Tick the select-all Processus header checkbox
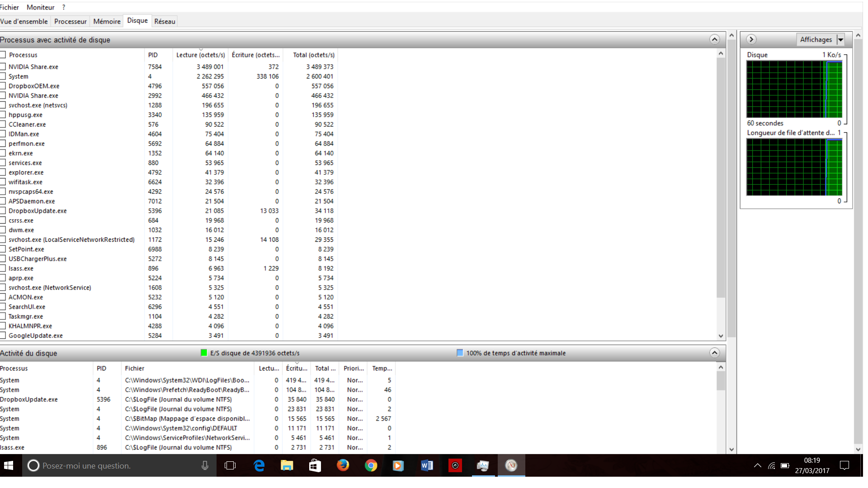 tap(3, 55)
